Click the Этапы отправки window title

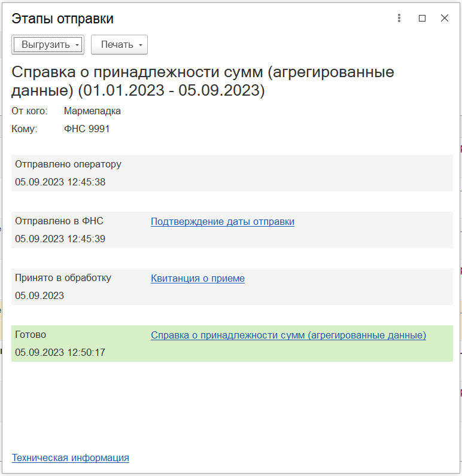[x=63, y=19]
